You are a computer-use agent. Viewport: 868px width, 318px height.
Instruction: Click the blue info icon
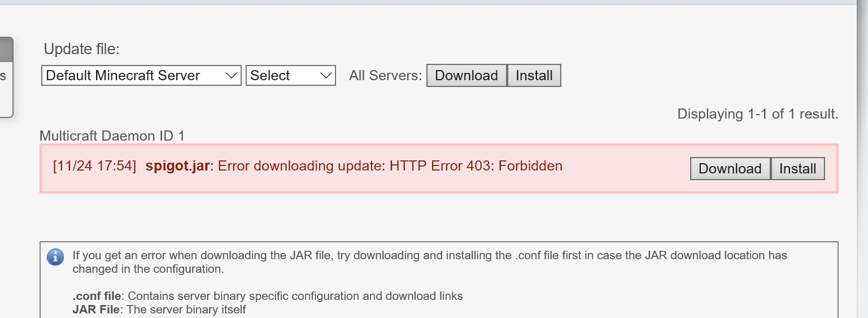click(x=55, y=257)
